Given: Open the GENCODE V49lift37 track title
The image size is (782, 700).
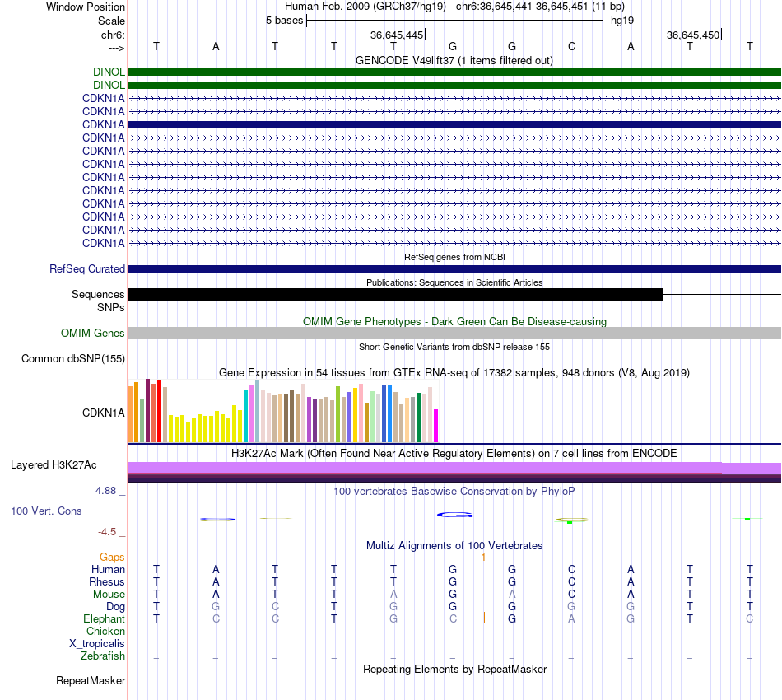Looking at the screenshot, I should 454,61.
